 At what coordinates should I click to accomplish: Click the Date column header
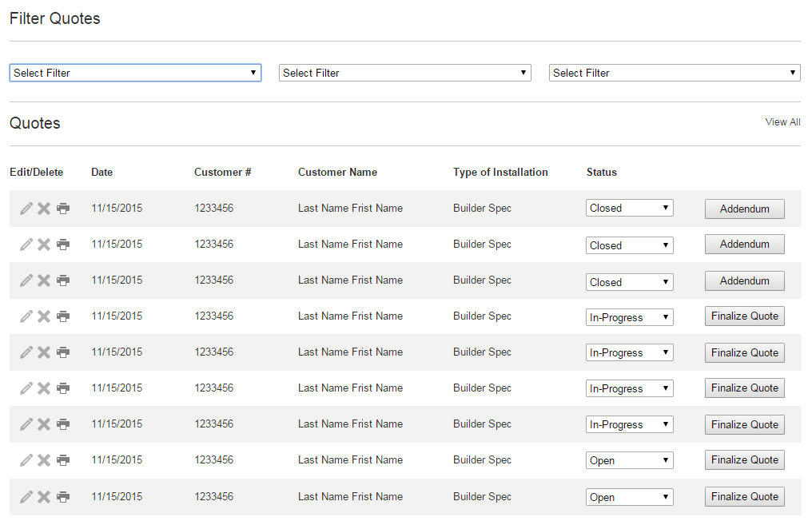(102, 173)
